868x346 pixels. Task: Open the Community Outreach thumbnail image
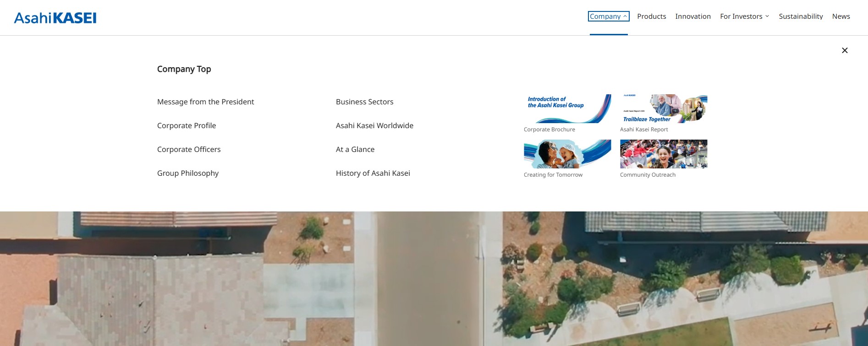[664, 154]
